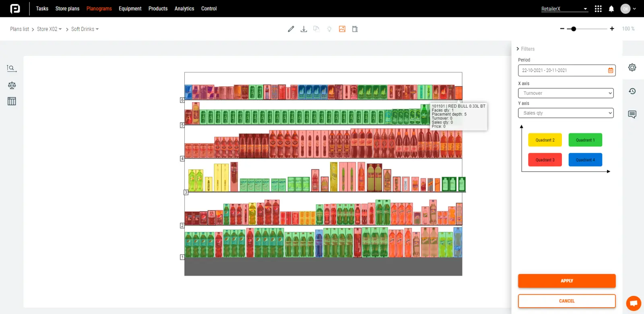Screen dimensions: 644x314
Task: Toggle the orange product image view icon
Action: point(342,29)
